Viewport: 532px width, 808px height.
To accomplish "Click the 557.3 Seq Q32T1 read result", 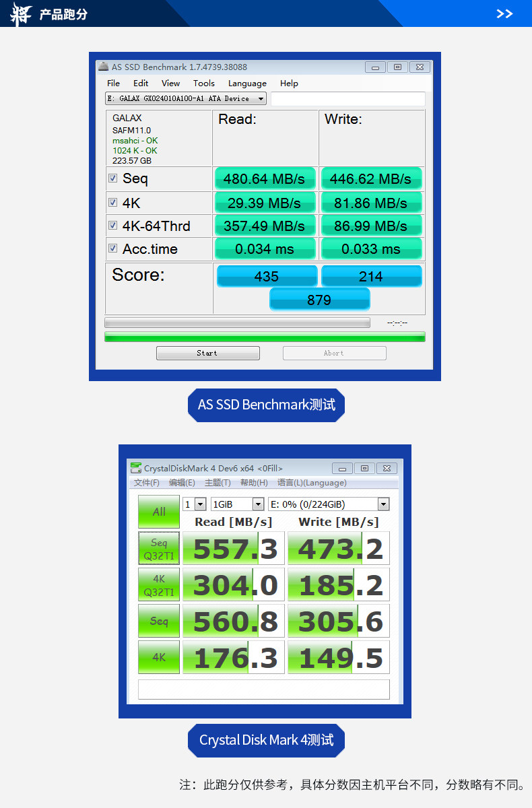I will 234,548.
